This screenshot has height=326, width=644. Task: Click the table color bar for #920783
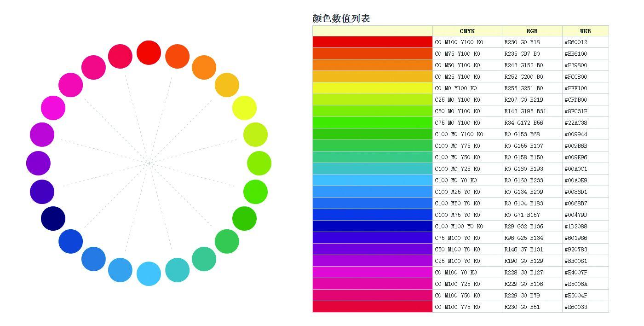coord(373,249)
